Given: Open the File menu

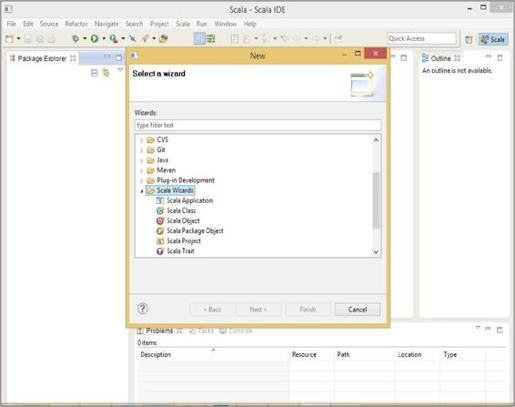Looking at the screenshot, I should click(11, 24).
